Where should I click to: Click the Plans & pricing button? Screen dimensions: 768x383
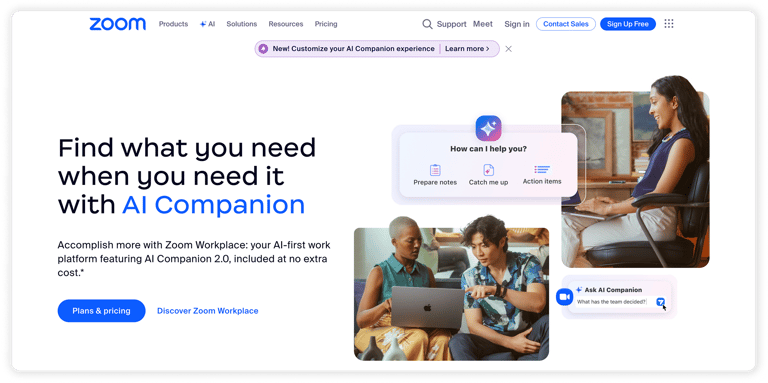click(101, 311)
